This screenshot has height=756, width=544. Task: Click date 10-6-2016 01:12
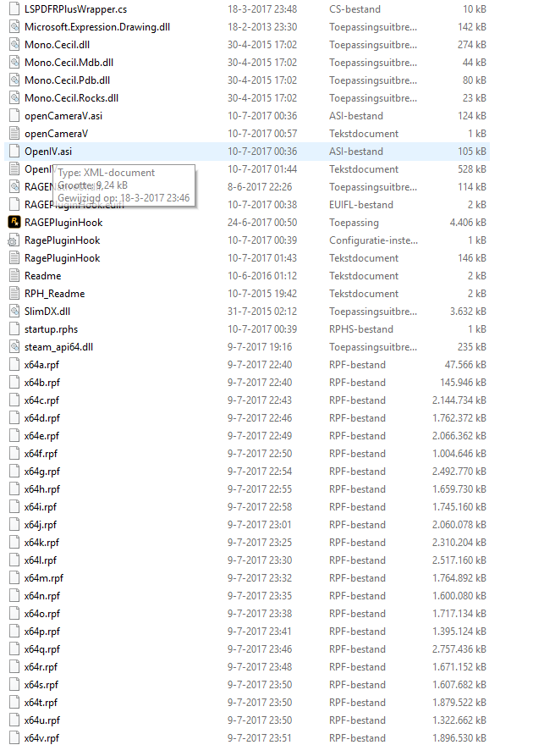tap(262, 276)
